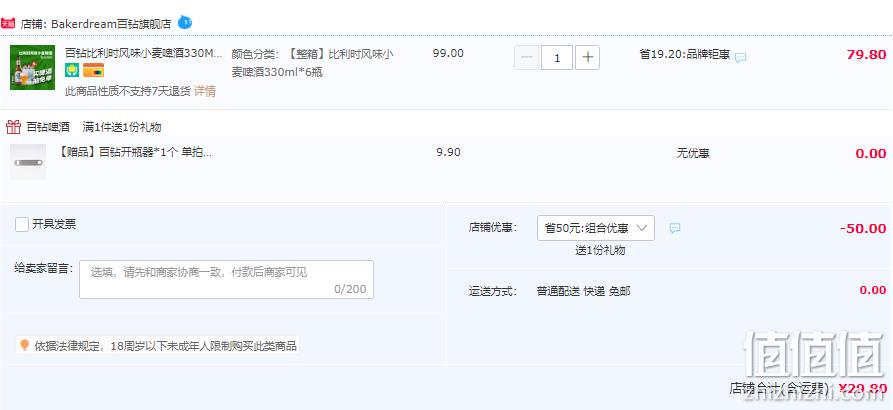Image resolution: width=893 pixels, height=410 pixels.
Task: Click the red gift box icon
Action: pos(13,126)
